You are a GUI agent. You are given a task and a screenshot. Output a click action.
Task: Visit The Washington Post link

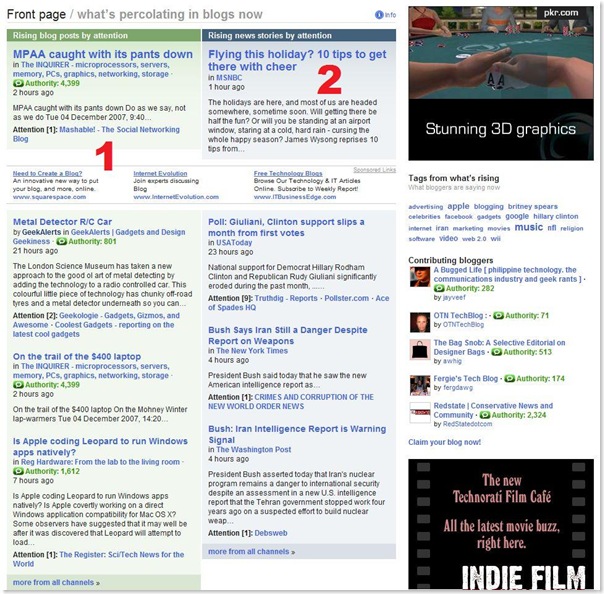click(x=253, y=450)
